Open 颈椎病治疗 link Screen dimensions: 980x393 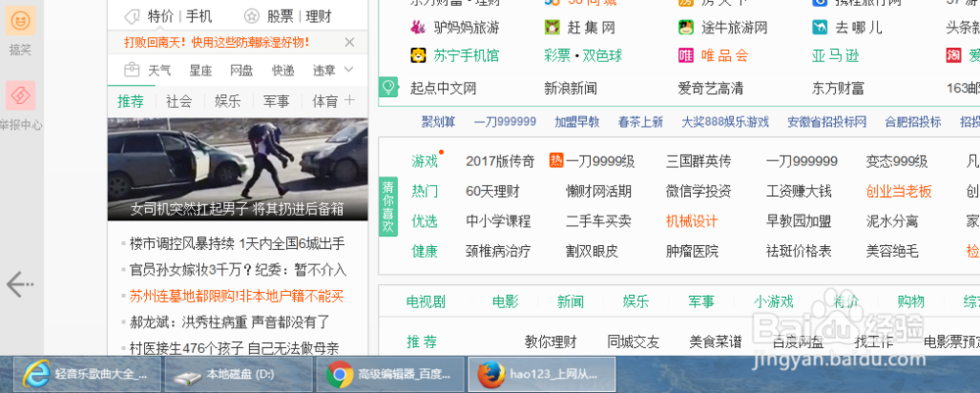point(499,251)
